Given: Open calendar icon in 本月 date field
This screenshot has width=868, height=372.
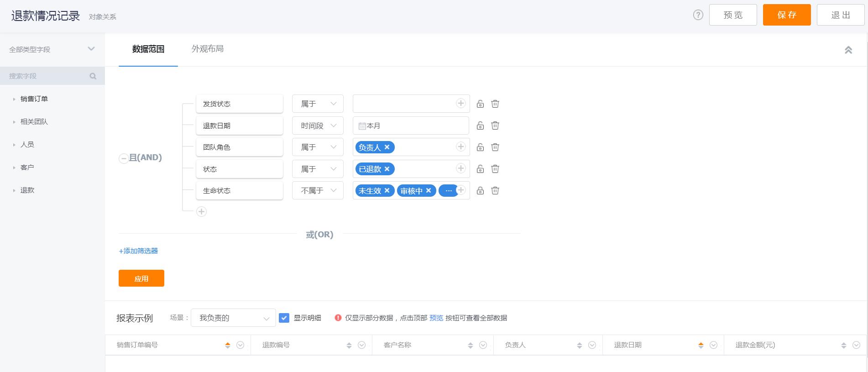Looking at the screenshot, I should tap(362, 126).
